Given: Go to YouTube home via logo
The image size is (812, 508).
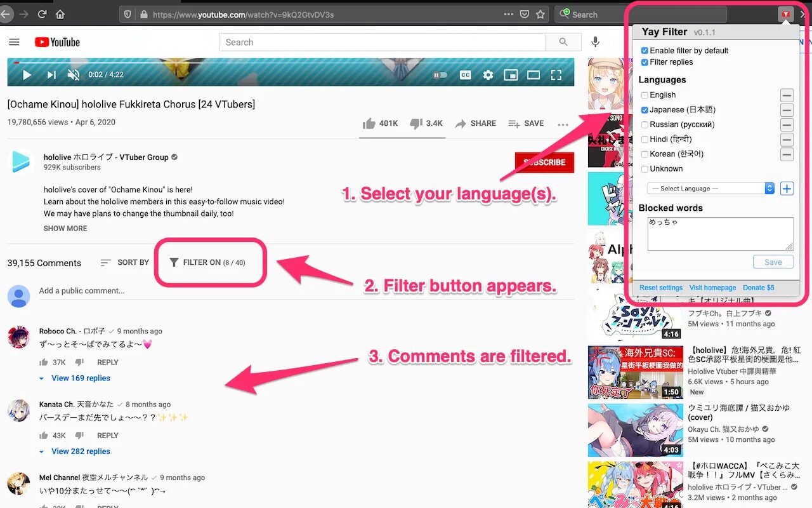Looking at the screenshot, I should [x=57, y=43].
